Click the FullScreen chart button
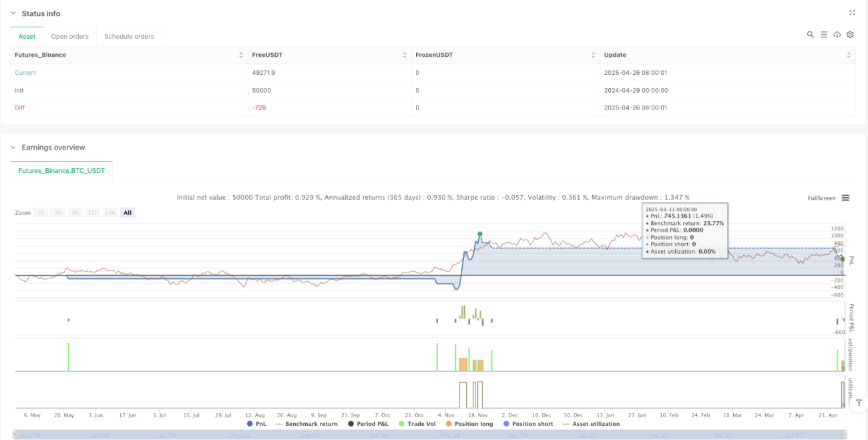This screenshot has height=440, width=868. tap(821, 198)
